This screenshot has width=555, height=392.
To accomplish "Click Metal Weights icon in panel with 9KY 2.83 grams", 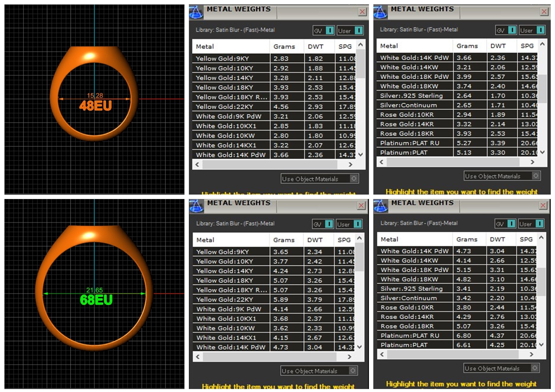I will pos(196,12).
